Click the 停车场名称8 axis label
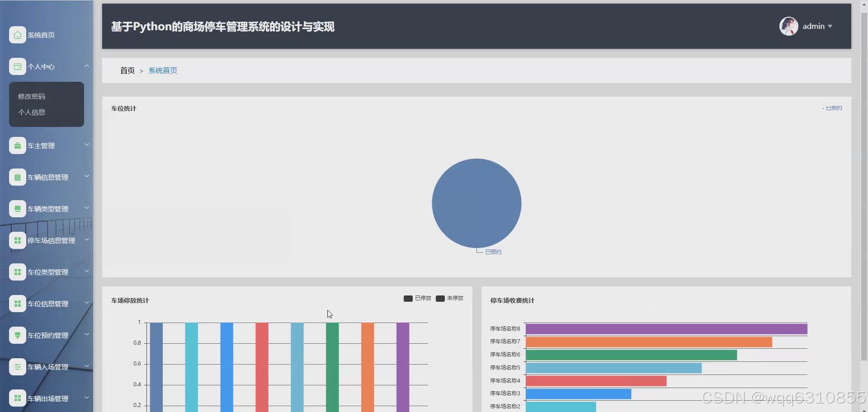868x412 pixels. coord(505,329)
